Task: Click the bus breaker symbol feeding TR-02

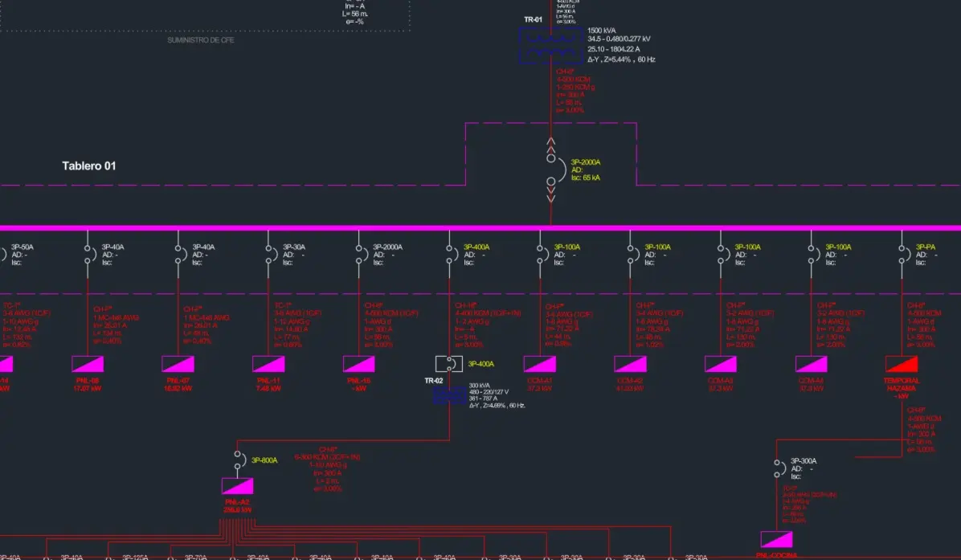Action: coord(452,255)
